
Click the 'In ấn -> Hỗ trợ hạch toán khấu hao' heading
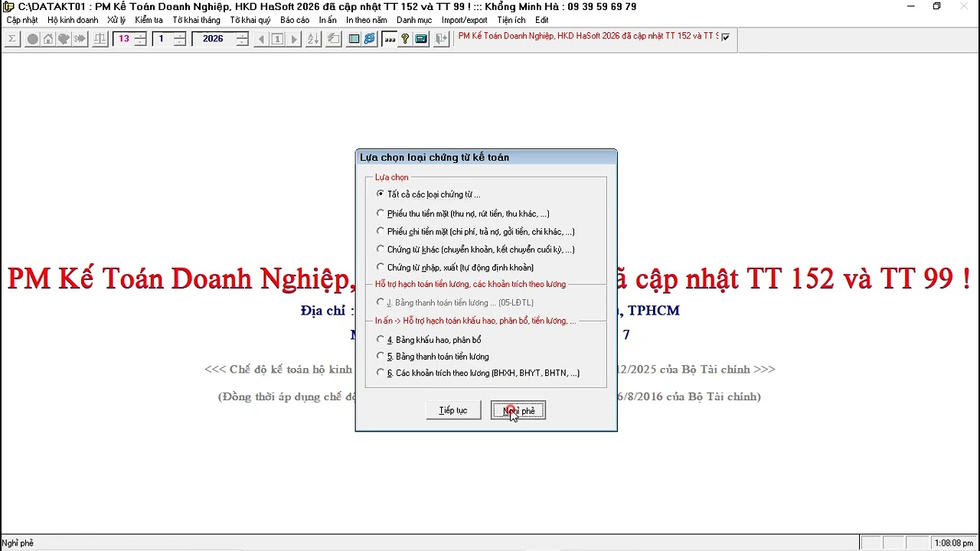[x=475, y=321]
